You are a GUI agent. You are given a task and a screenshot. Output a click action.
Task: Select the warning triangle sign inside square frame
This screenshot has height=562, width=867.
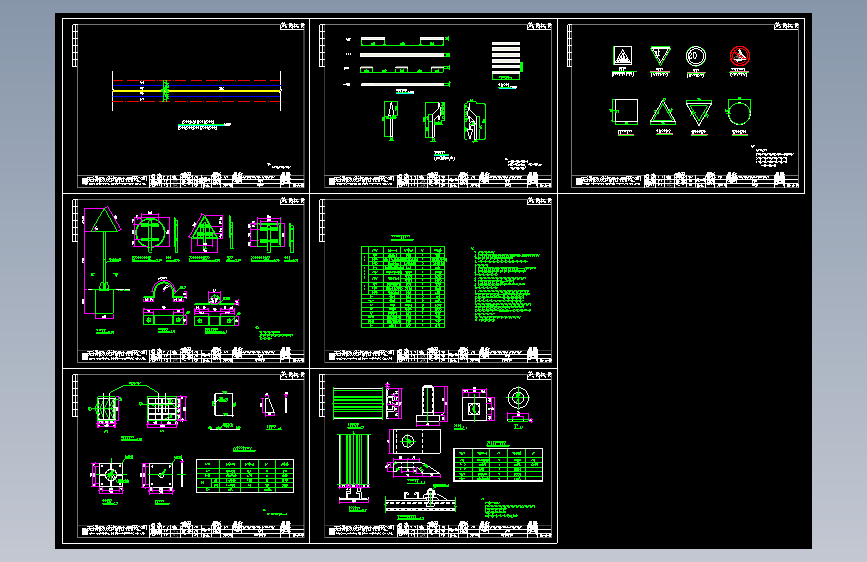coord(623,55)
